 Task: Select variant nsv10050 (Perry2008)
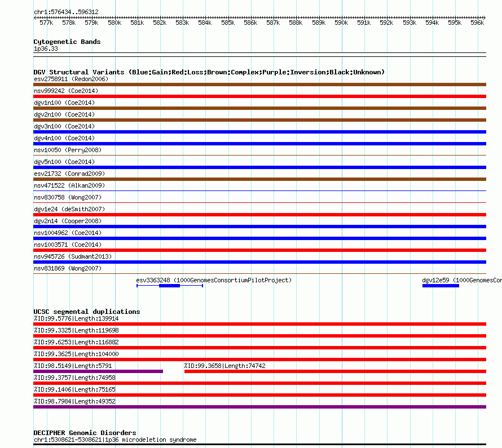tap(68, 150)
